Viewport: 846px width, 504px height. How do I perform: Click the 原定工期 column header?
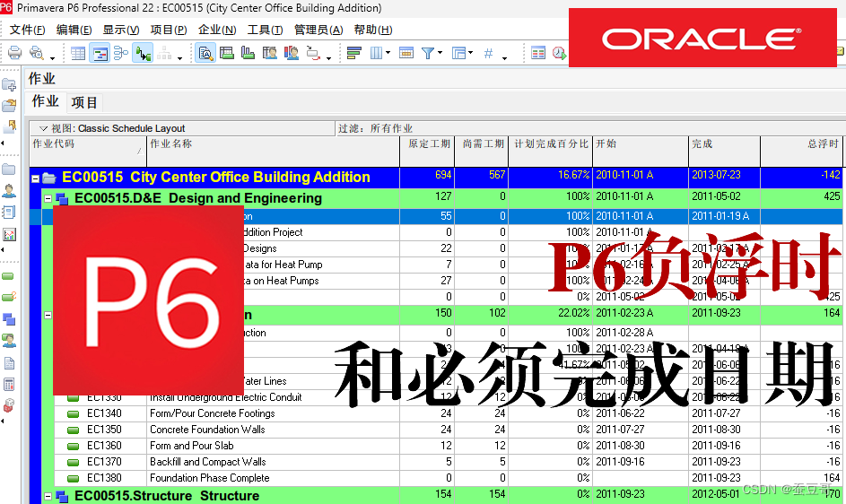pyautogui.click(x=427, y=151)
